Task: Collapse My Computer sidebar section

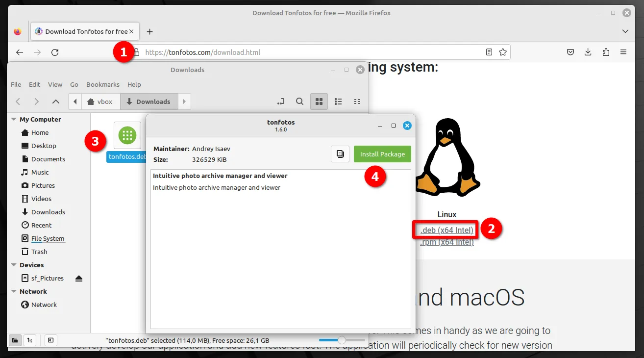Action: [x=14, y=120]
